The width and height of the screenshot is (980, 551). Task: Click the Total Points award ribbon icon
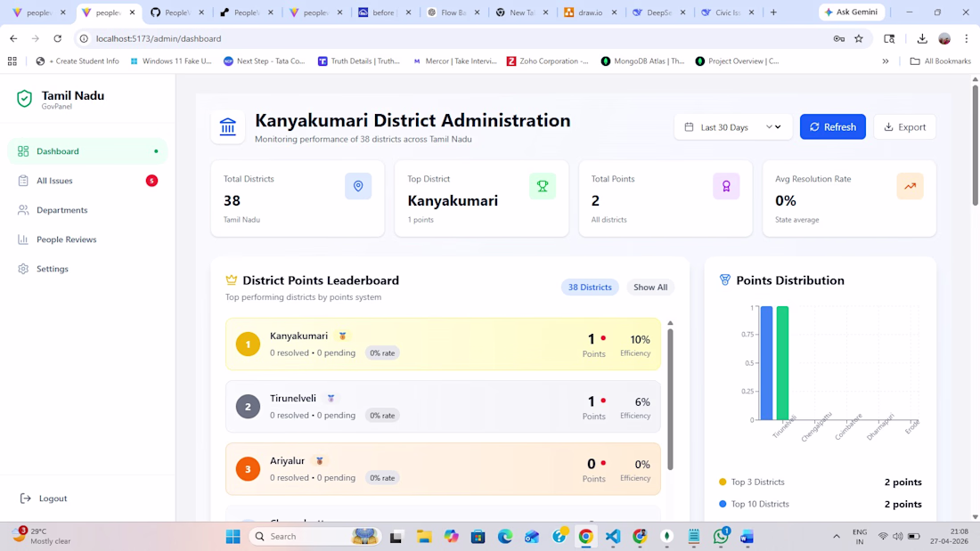click(x=726, y=186)
